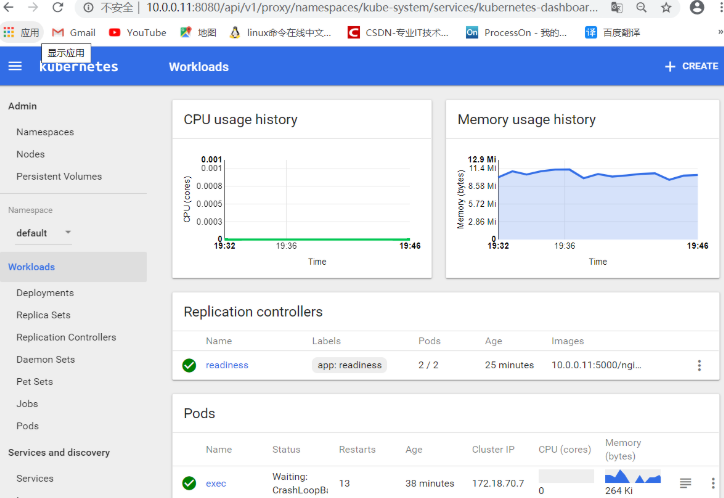The image size is (724, 498).
Task: Click the Workloads title in header bar
Action: [199, 67]
